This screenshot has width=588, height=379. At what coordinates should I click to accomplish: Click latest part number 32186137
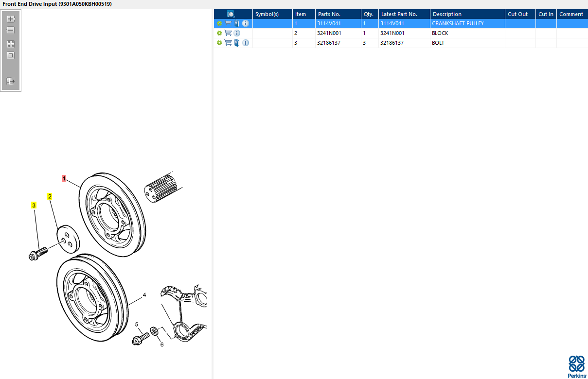pos(392,43)
